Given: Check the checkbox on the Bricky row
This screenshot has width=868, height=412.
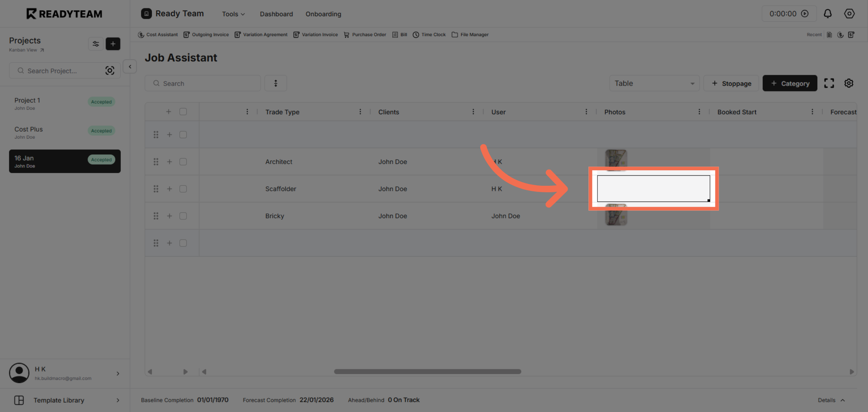Looking at the screenshot, I should point(183,216).
